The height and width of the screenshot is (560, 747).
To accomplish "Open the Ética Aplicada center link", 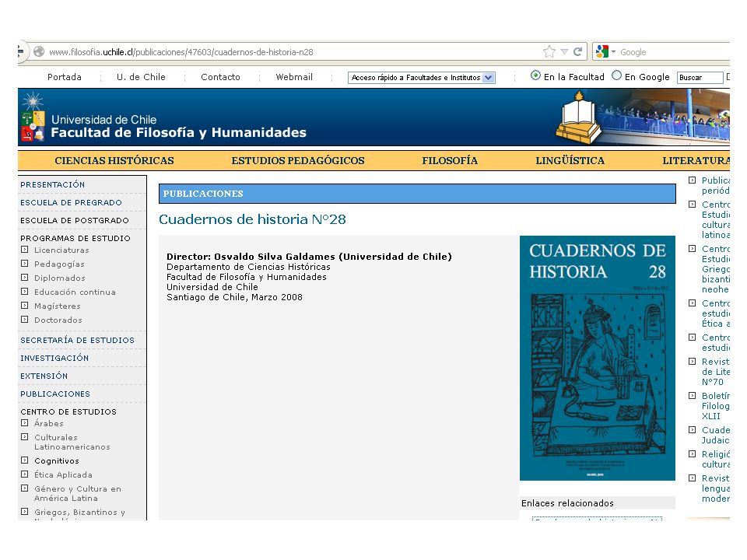I will 63,474.
